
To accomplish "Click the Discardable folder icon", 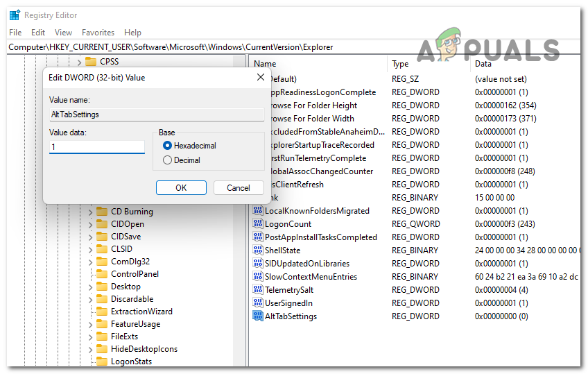I will point(102,299).
